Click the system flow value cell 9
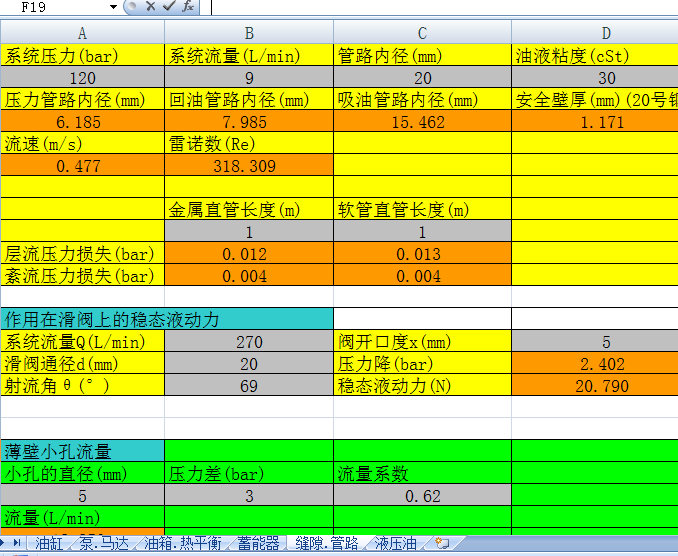This screenshot has height=556, width=678. point(249,77)
